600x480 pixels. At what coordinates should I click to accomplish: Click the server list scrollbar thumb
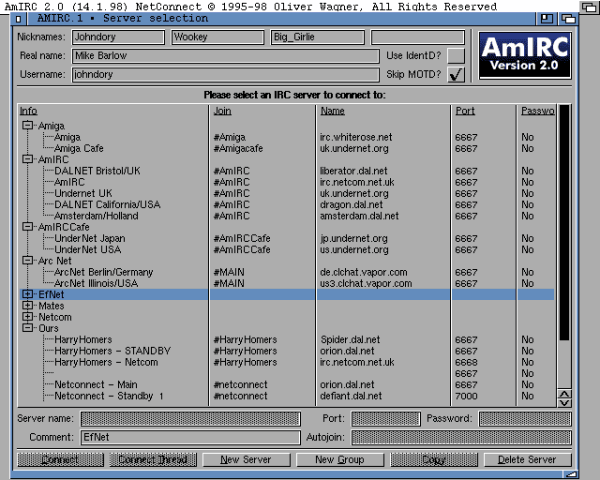pos(564,223)
